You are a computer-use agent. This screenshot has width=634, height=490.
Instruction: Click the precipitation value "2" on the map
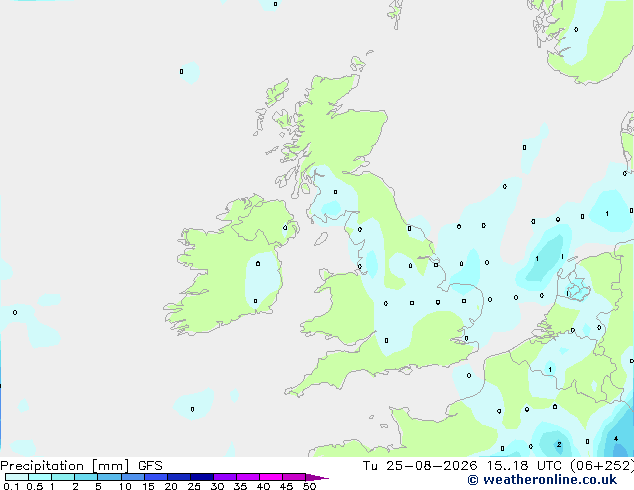pyautogui.click(x=559, y=444)
